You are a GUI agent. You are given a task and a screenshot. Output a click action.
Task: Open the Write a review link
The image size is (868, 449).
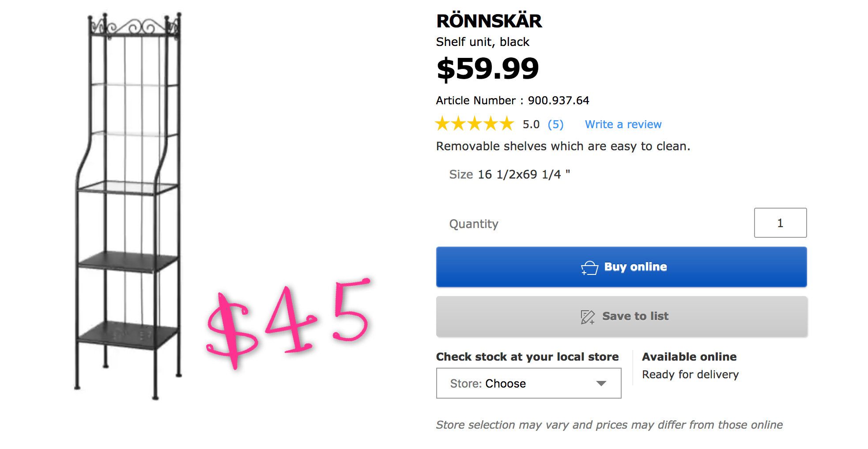(623, 125)
